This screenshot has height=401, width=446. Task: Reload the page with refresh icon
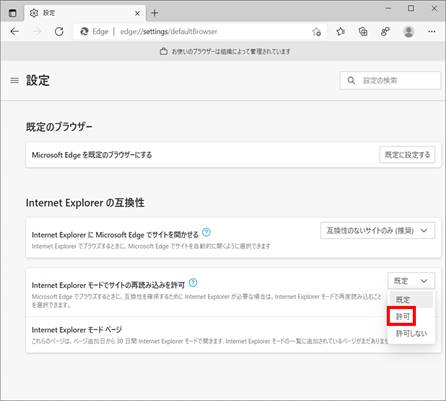click(x=59, y=32)
